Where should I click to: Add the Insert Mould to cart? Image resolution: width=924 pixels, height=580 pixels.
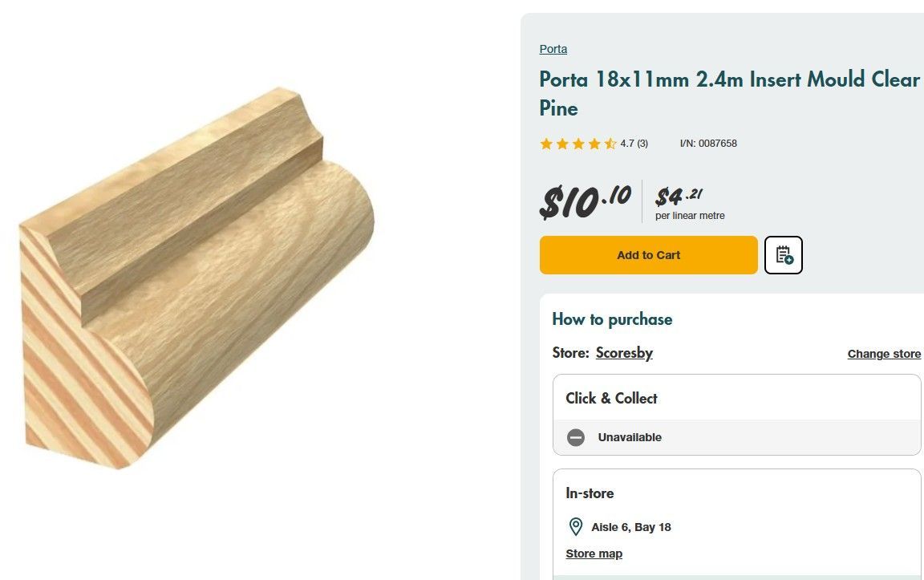[648, 255]
